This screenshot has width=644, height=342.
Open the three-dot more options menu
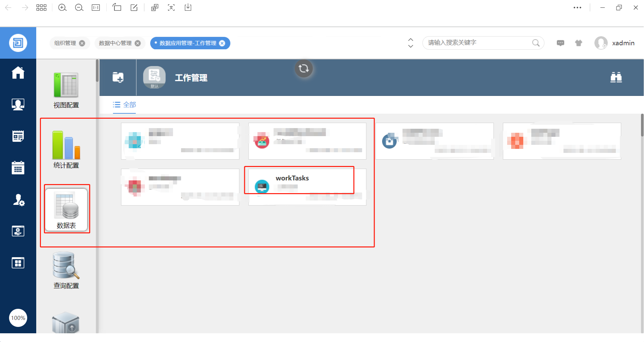pyautogui.click(x=577, y=8)
